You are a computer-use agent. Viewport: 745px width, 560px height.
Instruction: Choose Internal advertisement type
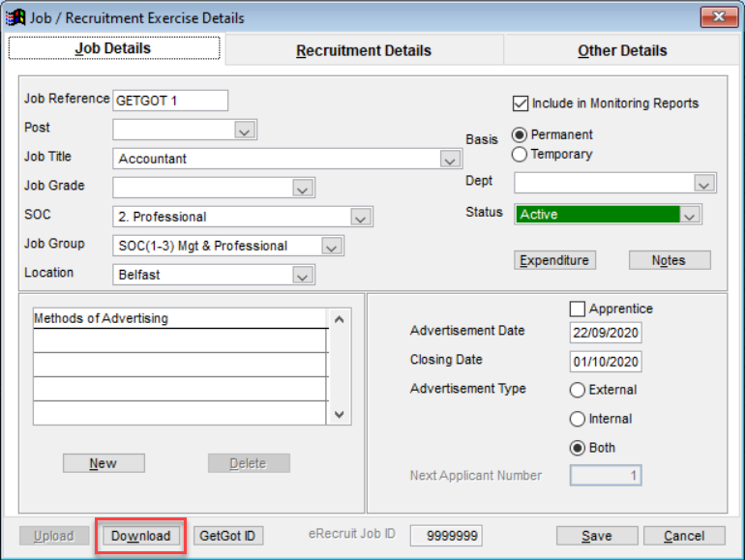(578, 419)
